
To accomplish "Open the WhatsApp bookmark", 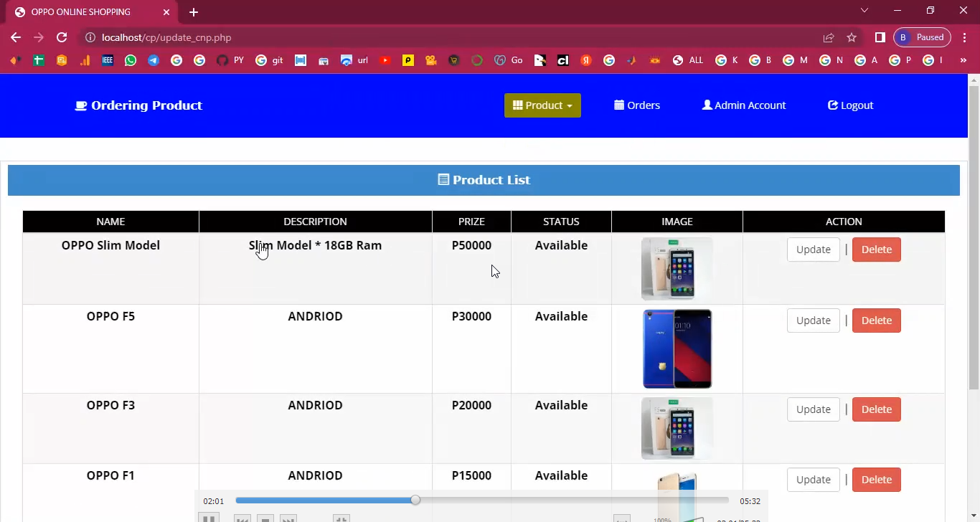I will pos(131,61).
